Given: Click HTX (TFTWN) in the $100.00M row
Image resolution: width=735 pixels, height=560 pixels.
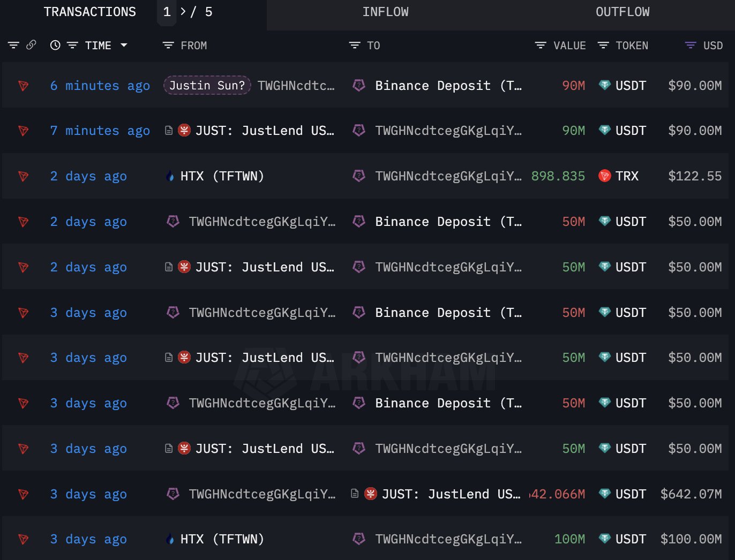Looking at the screenshot, I should tap(222, 539).
